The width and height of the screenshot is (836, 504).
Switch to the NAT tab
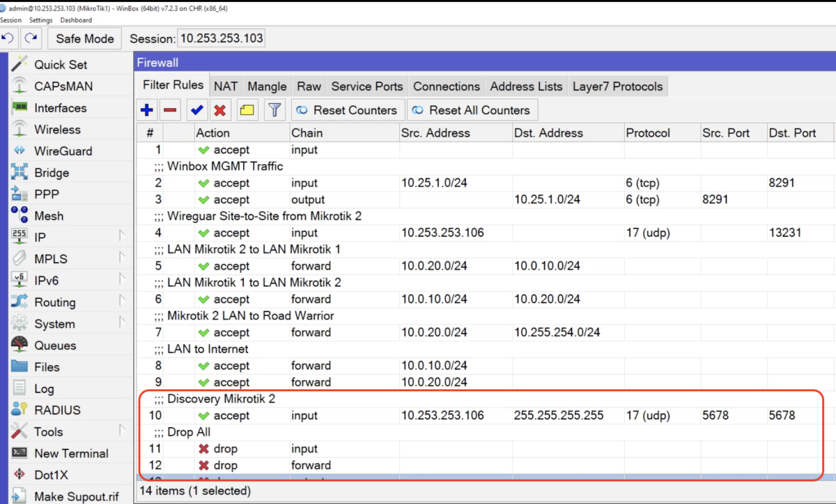(226, 86)
